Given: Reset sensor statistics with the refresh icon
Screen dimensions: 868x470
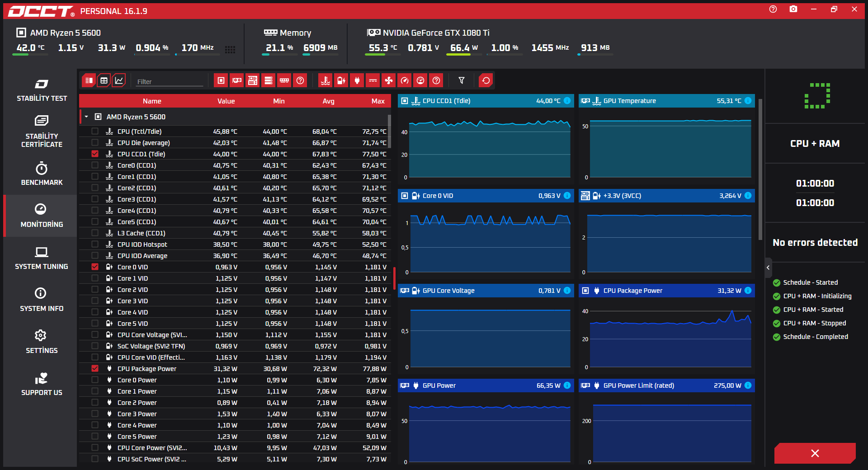Looking at the screenshot, I should point(486,80).
